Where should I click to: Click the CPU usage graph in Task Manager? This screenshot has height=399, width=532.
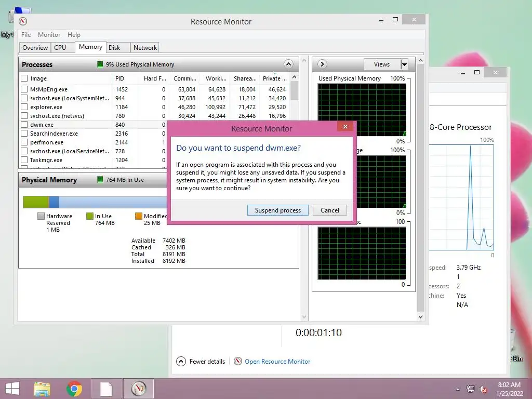(x=461, y=197)
